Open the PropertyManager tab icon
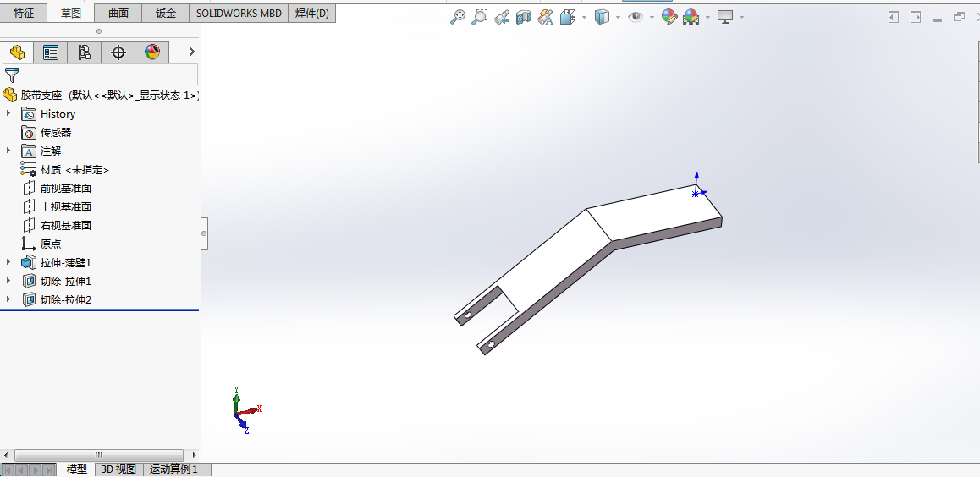This screenshot has width=980, height=477. (51, 52)
